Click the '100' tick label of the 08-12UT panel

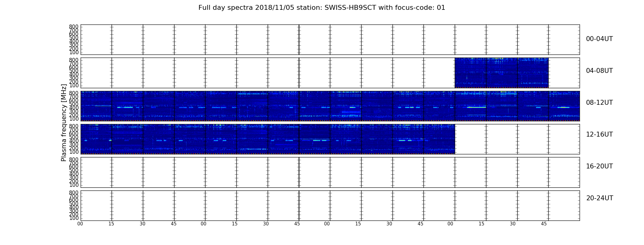click(74, 119)
